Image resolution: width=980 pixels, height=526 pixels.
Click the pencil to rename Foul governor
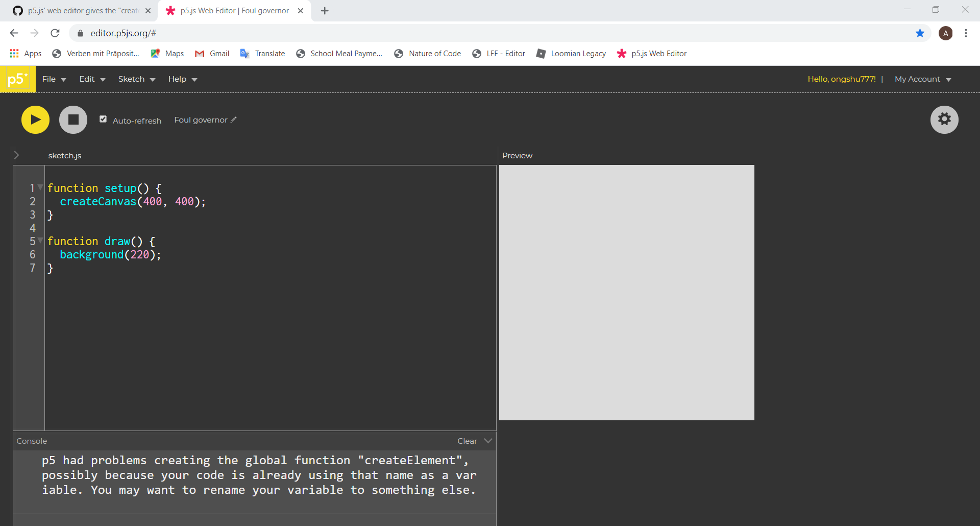(x=233, y=119)
